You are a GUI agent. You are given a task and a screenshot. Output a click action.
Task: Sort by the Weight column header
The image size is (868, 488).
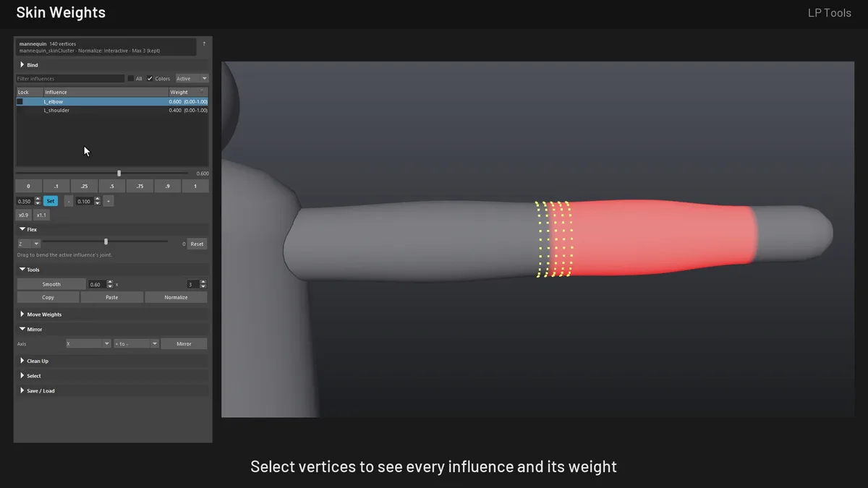point(188,93)
